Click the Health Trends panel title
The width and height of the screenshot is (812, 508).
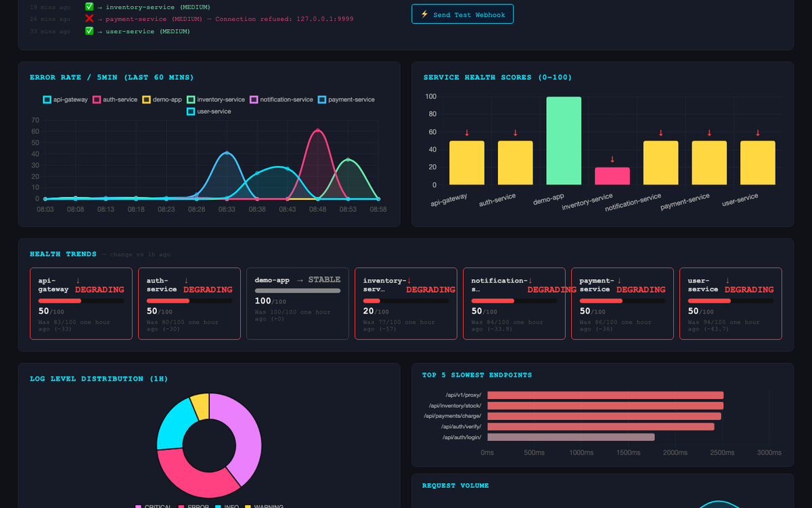click(x=63, y=254)
